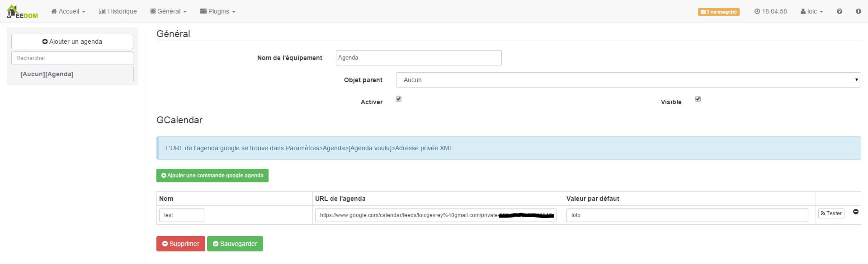Click the Jeedom logo icon
The image size is (868, 264).
pyautogui.click(x=22, y=12)
